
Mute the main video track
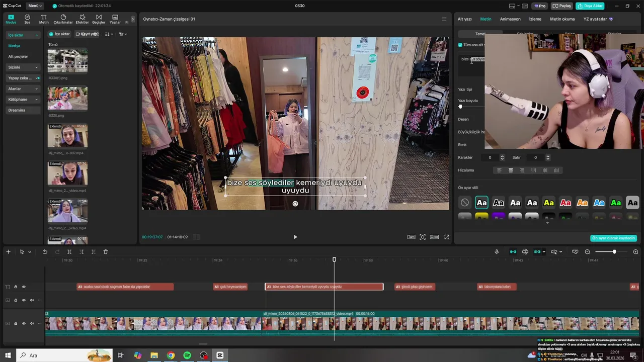pos(32,323)
